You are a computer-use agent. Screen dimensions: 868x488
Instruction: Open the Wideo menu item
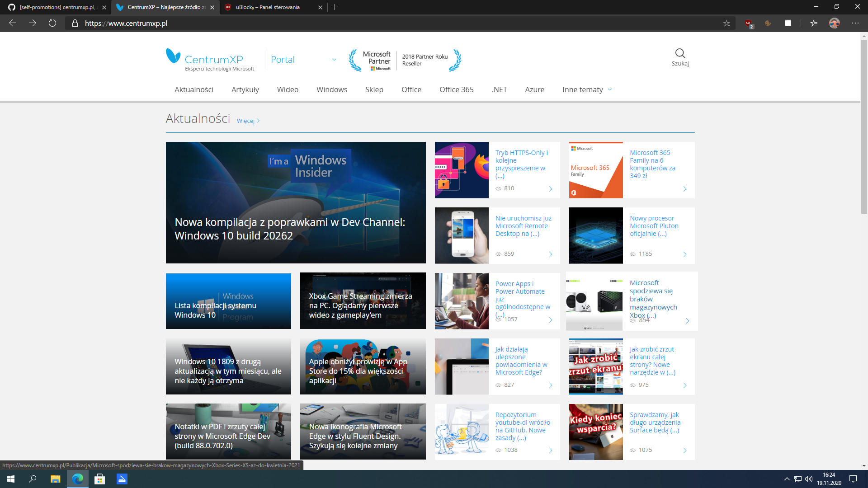click(x=288, y=89)
